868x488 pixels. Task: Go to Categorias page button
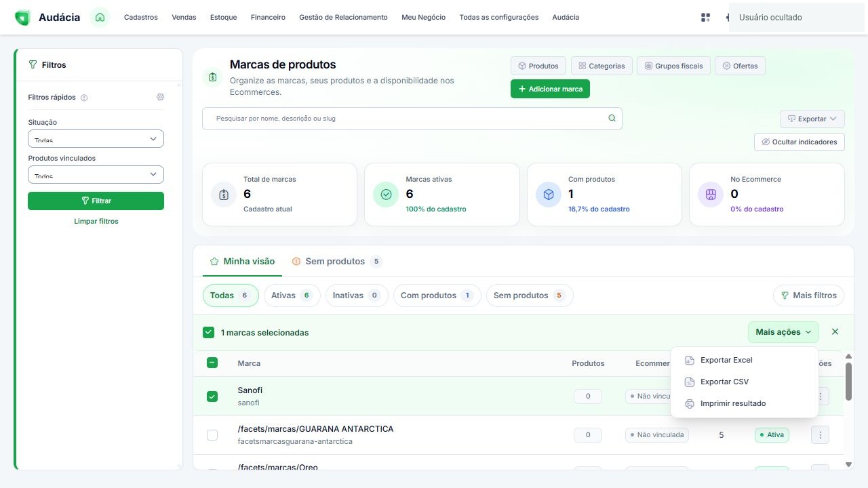602,66
